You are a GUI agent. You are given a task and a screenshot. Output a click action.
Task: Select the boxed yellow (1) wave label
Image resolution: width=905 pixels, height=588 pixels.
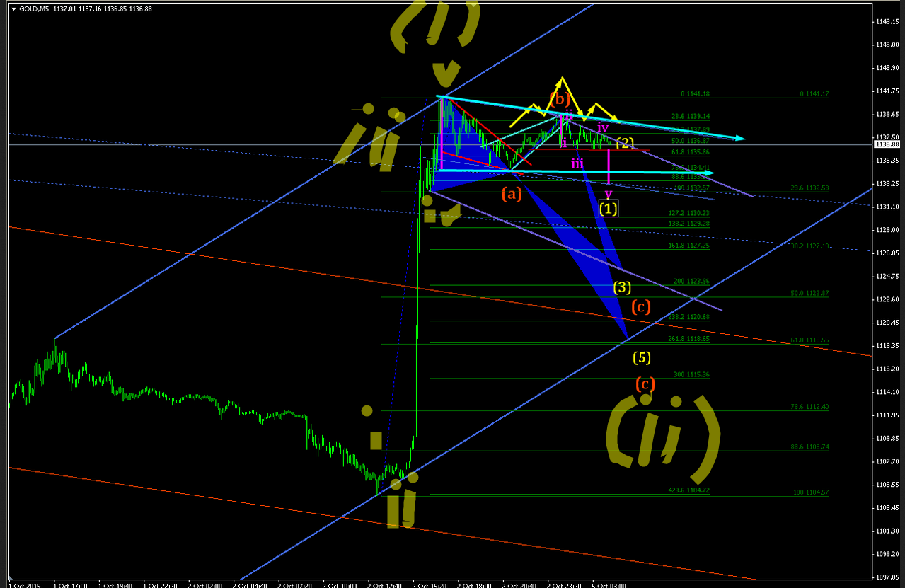(x=609, y=209)
